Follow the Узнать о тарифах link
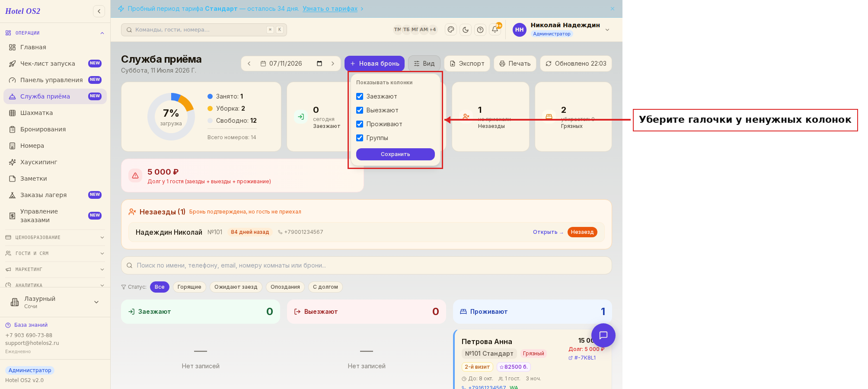 tap(330, 9)
